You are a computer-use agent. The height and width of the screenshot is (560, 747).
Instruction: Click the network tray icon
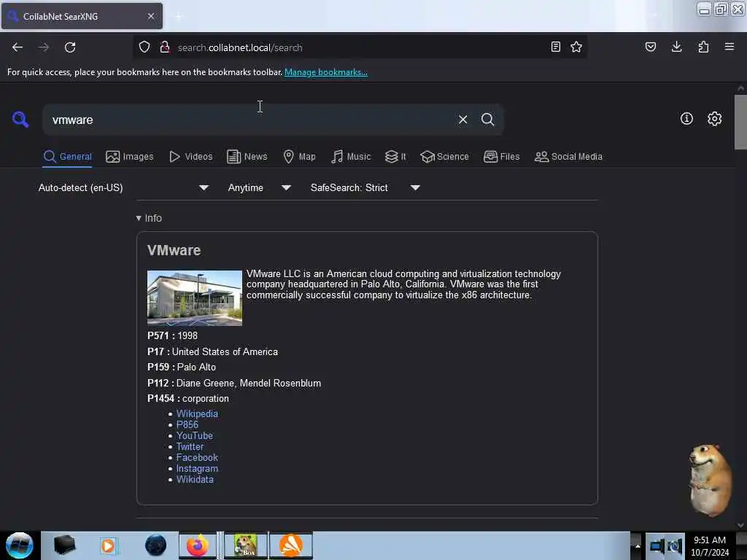point(657,545)
